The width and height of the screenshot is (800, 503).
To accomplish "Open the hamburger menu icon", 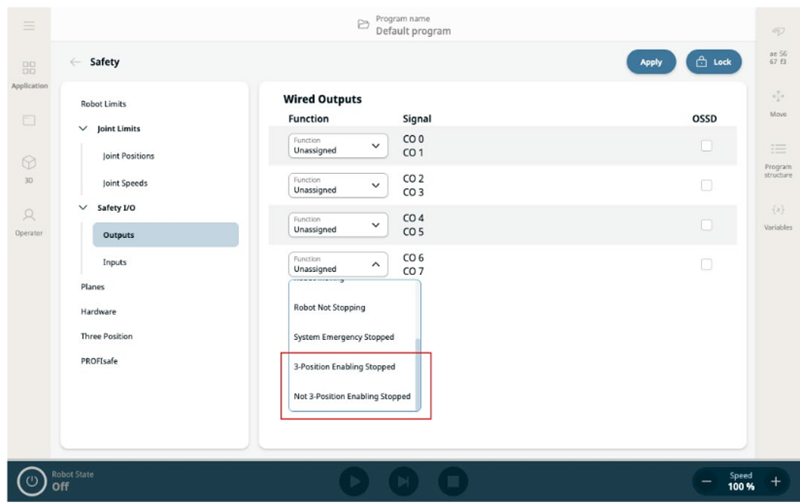I will [29, 25].
